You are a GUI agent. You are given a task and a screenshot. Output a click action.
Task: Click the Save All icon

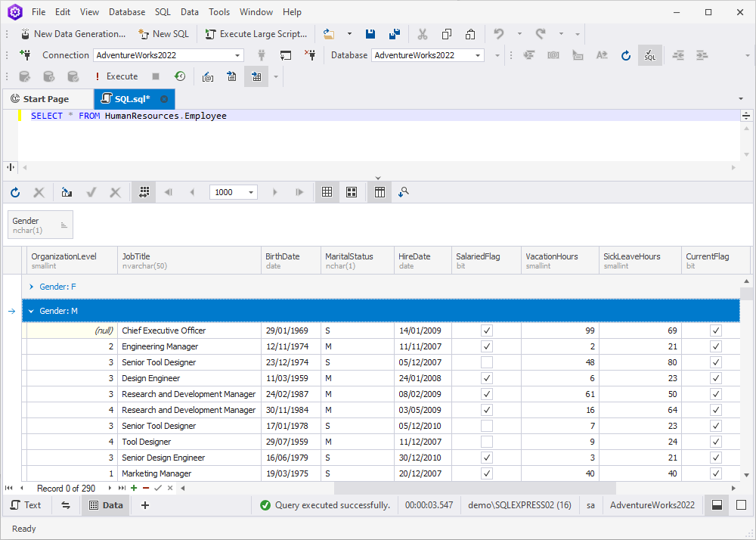(x=395, y=34)
